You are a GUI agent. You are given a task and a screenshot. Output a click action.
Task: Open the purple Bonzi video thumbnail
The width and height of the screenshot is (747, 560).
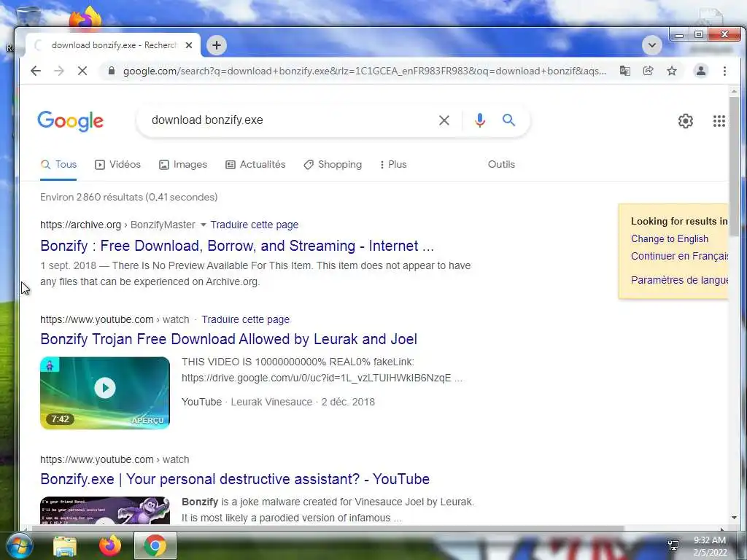pos(105,510)
